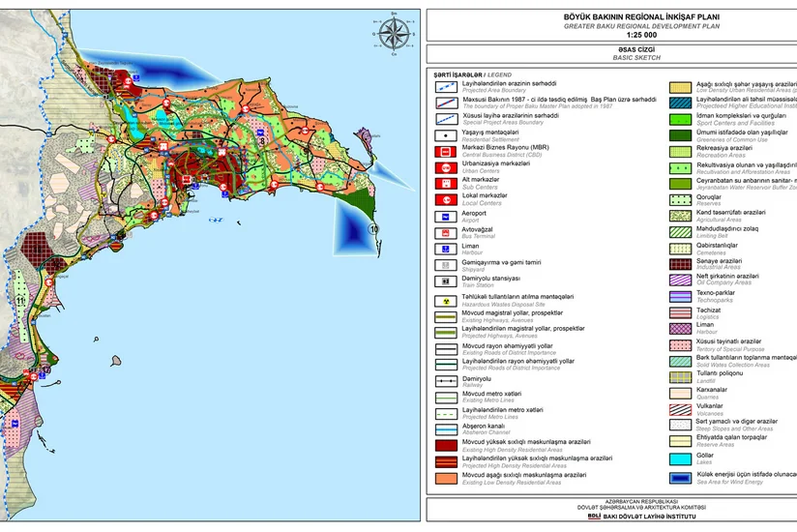This screenshot has width=797, height=532.
Task: Click the Sea Area for Wind Energy swatch
Action: click(x=680, y=478)
